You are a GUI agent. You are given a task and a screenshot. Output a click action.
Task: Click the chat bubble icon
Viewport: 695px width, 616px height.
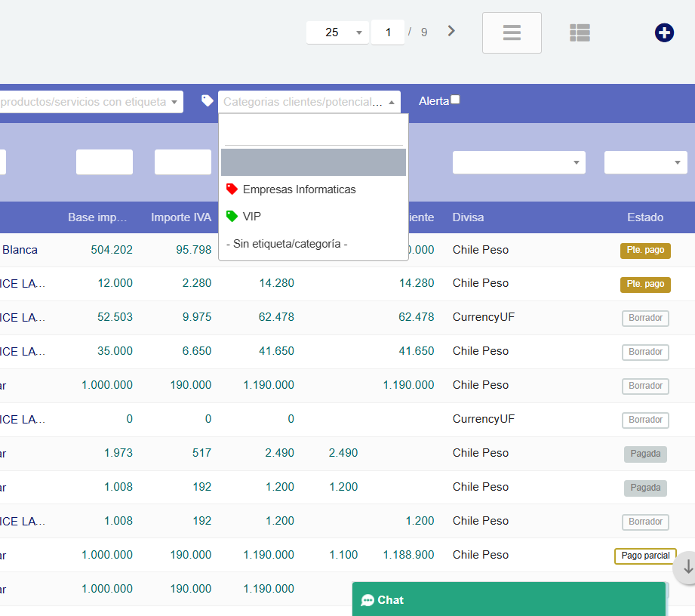pos(367,600)
